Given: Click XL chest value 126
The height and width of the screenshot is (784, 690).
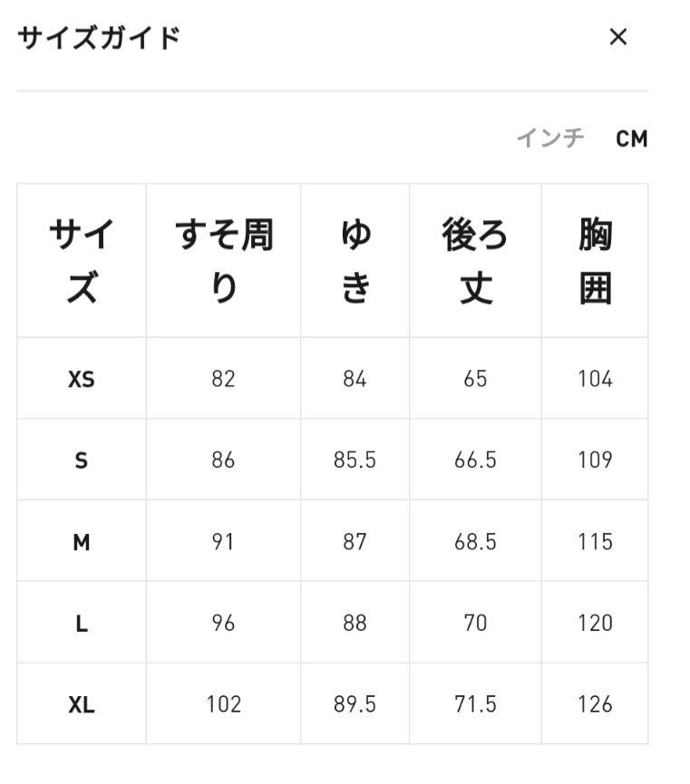Looking at the screenshot, I should pyautogui.click(x=595, y=704).
